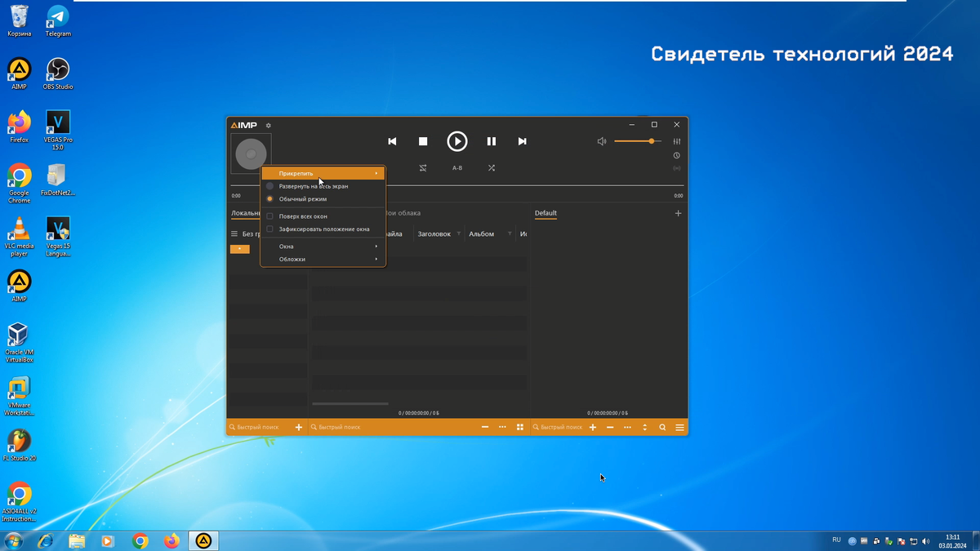Click the AIMP logo main menu

244,126
